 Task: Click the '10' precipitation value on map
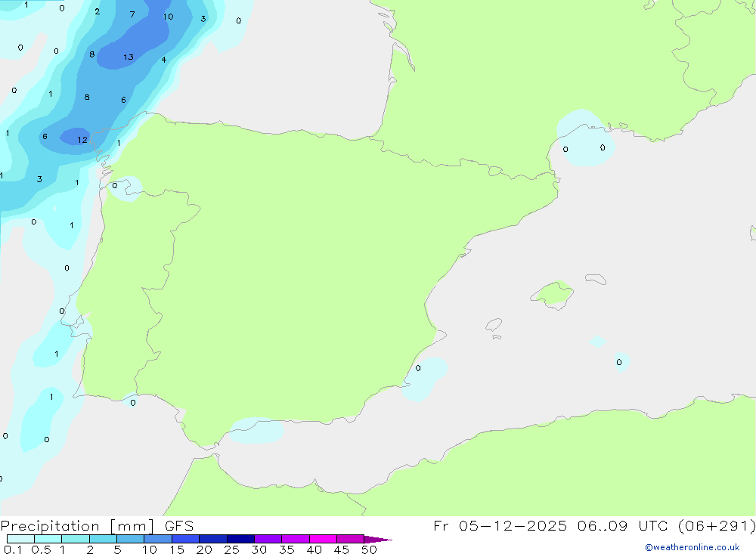[168, 17]
